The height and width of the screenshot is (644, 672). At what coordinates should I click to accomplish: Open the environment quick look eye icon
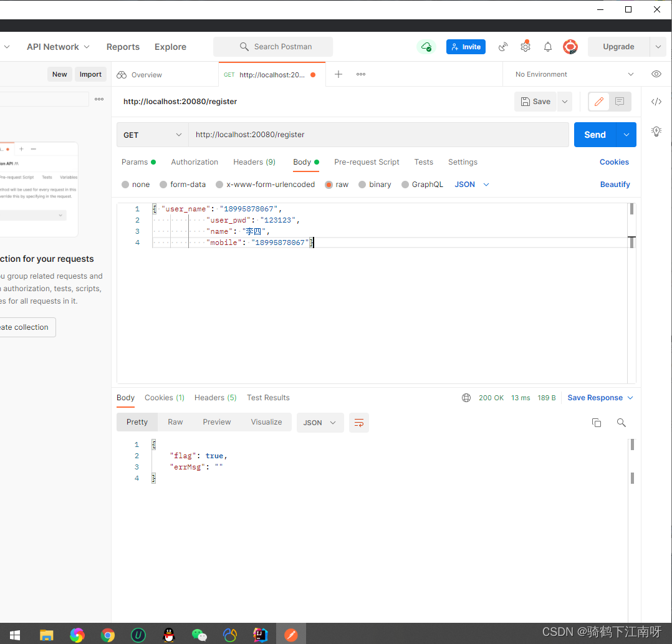pyautogui.click(x=656, y=74)
